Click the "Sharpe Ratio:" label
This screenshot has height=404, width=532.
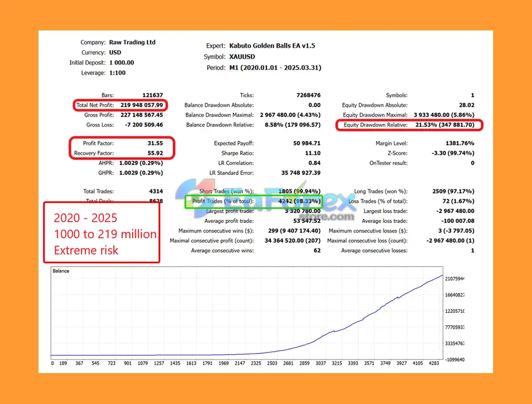[237, 153]
